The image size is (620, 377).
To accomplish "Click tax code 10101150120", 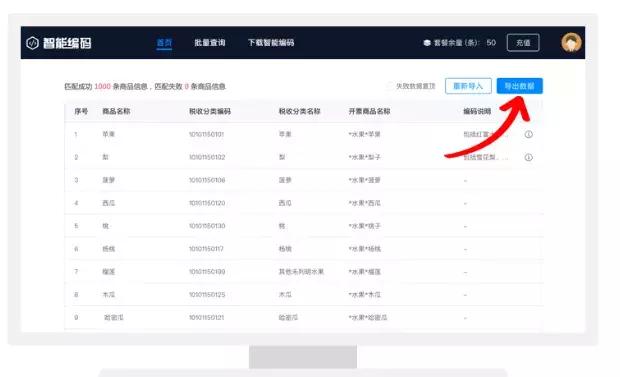I will (x=207, y=203).
